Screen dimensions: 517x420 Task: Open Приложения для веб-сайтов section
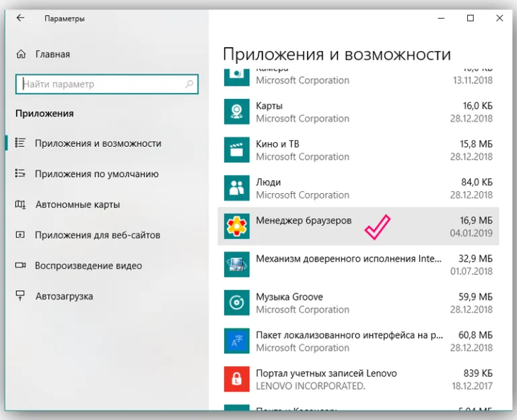[x=98, y=235]
